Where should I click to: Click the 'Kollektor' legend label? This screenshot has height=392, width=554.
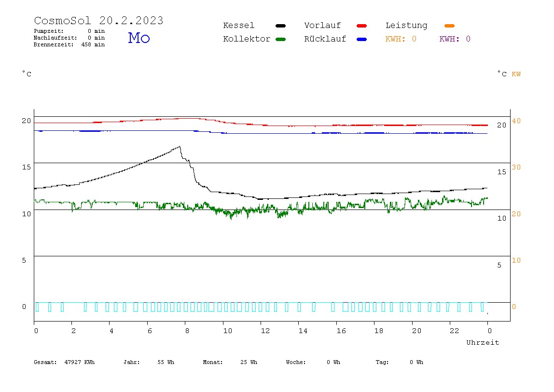[x=247, y=39]
